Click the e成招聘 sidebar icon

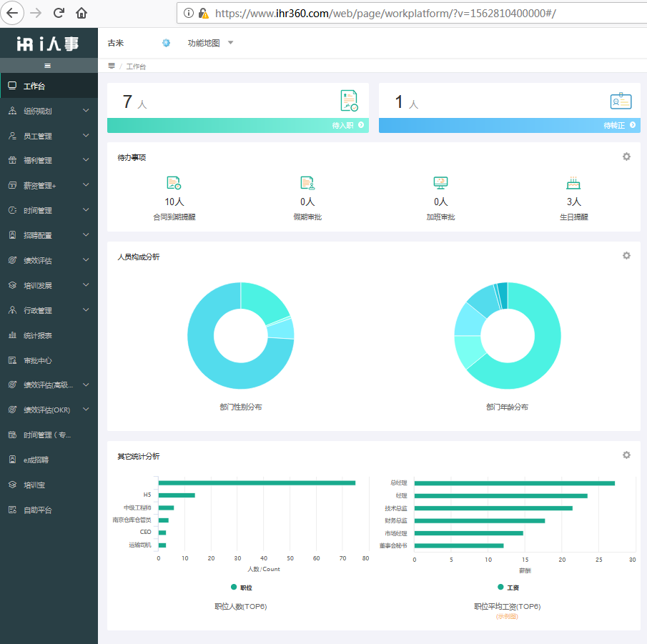tap(12, 460)
